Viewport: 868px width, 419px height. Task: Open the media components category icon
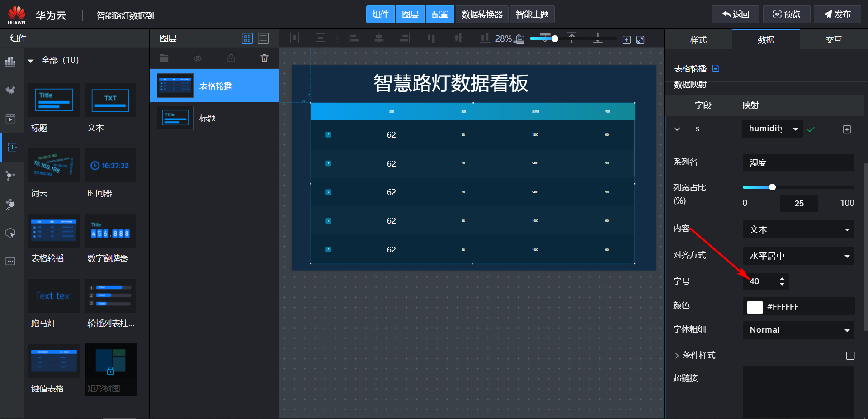(10, 119)
